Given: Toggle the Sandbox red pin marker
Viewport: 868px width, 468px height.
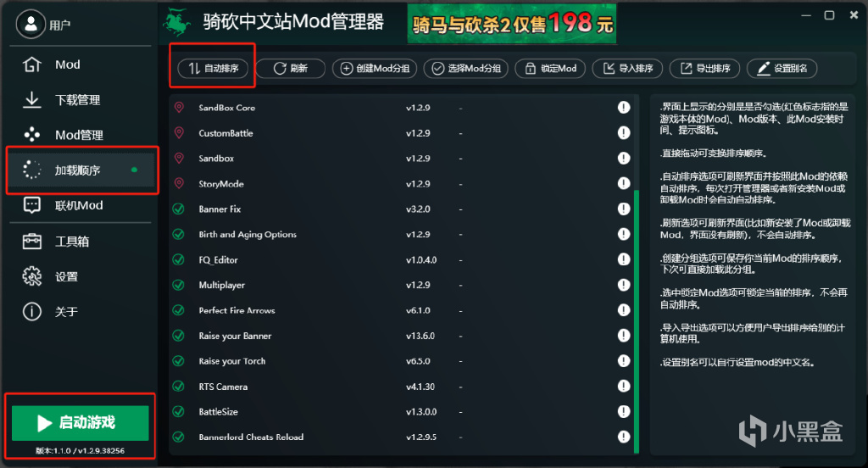Looking at the screenshot, I should 179,159.
